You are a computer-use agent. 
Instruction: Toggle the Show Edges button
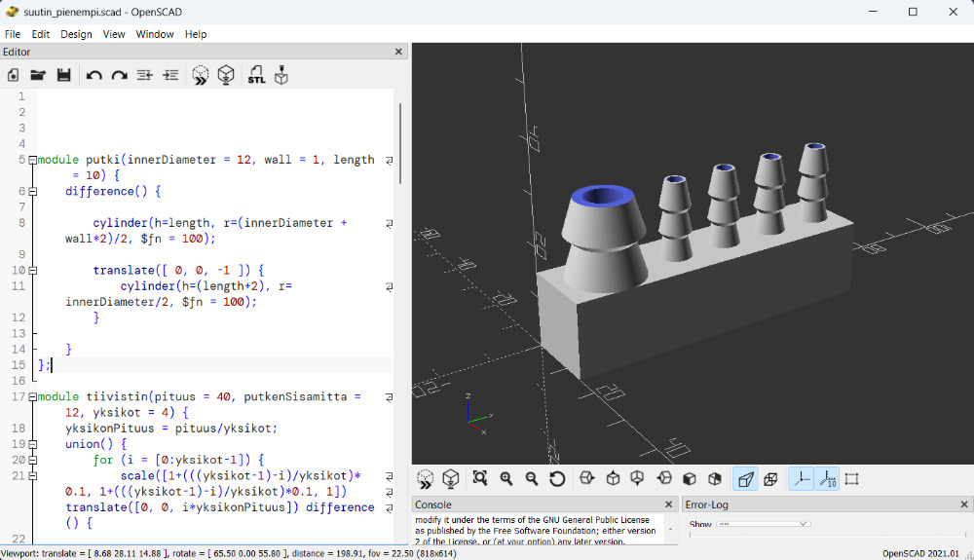(851, 478)
